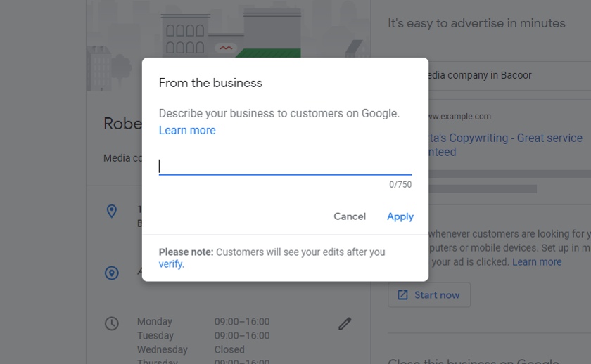The height and width of the screenshot is (364, 591).
Task: Click the Wednesday Closed hours row
Action: click(191, 349)
